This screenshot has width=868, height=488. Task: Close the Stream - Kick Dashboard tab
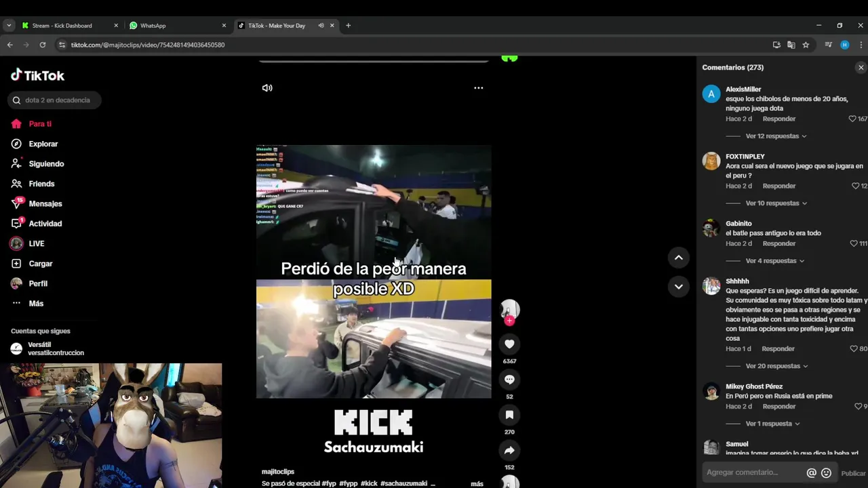[x=116, y=26]
